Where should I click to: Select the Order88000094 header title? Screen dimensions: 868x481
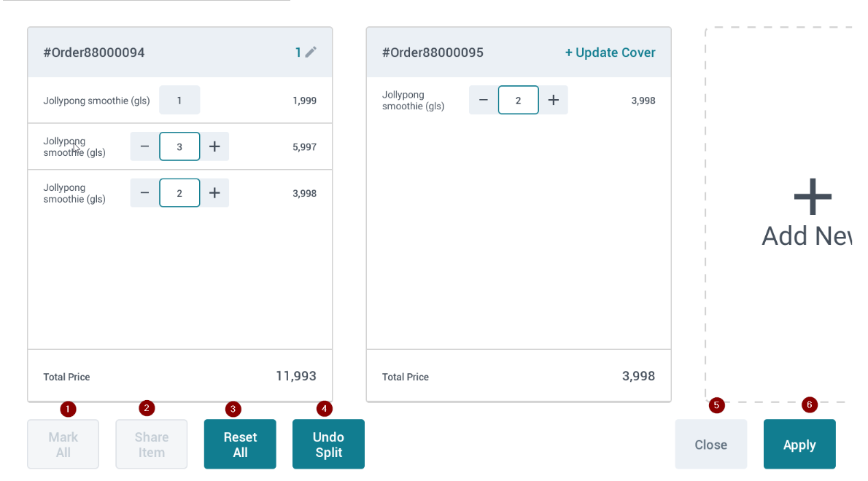94,52
